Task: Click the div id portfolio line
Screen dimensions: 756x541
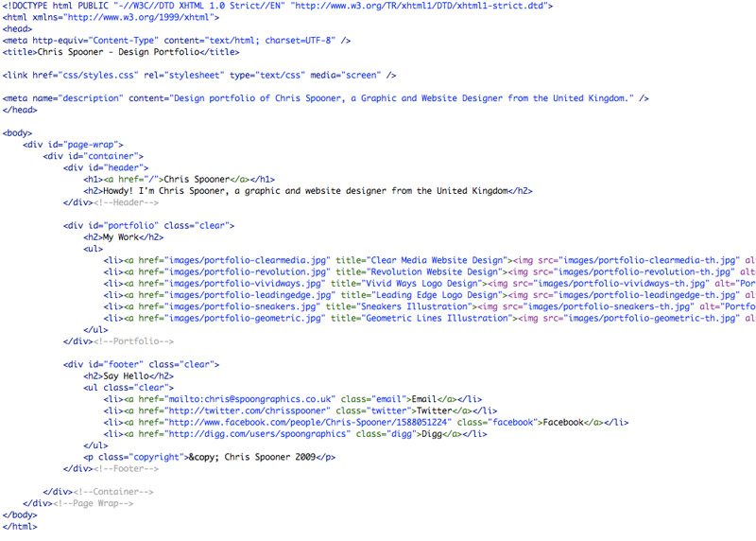Action: (x=148, y=226)
